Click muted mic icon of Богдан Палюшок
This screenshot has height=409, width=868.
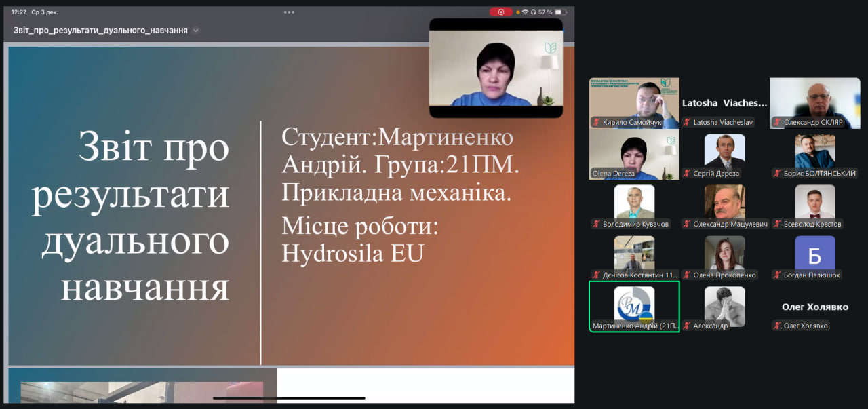point(778,275)
